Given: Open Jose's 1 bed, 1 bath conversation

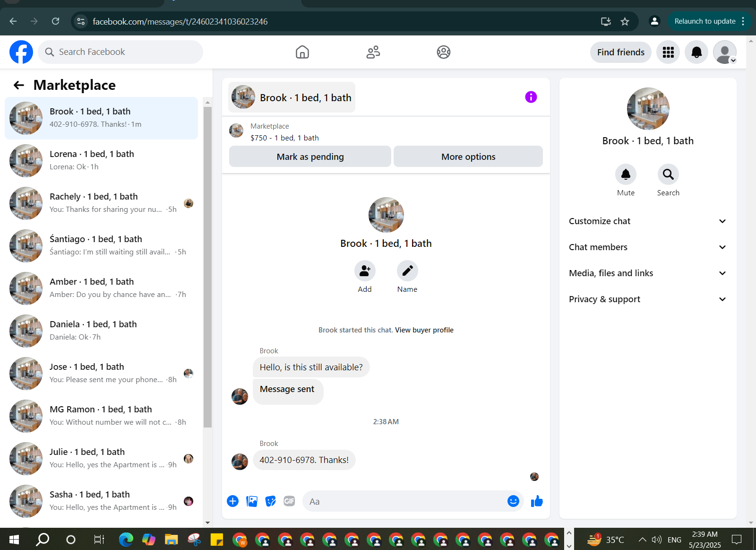Looking at the screenshot, I should point(102,374).
